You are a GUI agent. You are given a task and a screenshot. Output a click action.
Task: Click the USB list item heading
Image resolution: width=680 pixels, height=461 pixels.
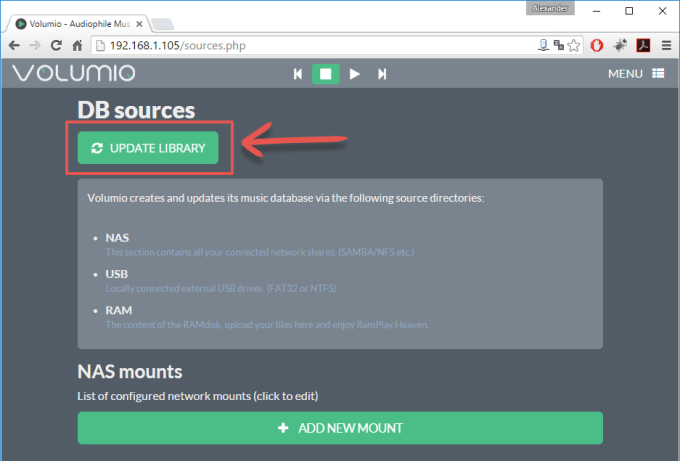[x=117, y=275]
